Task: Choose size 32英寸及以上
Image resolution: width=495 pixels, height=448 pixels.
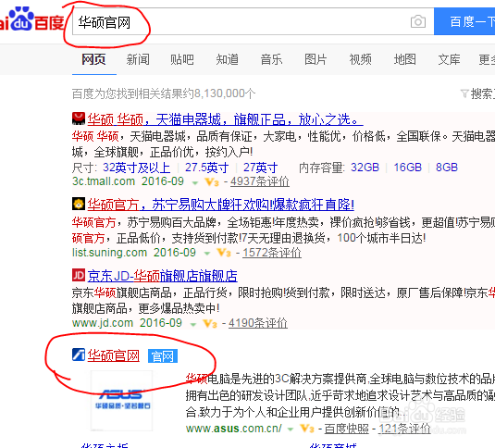Action: point(136,168)
